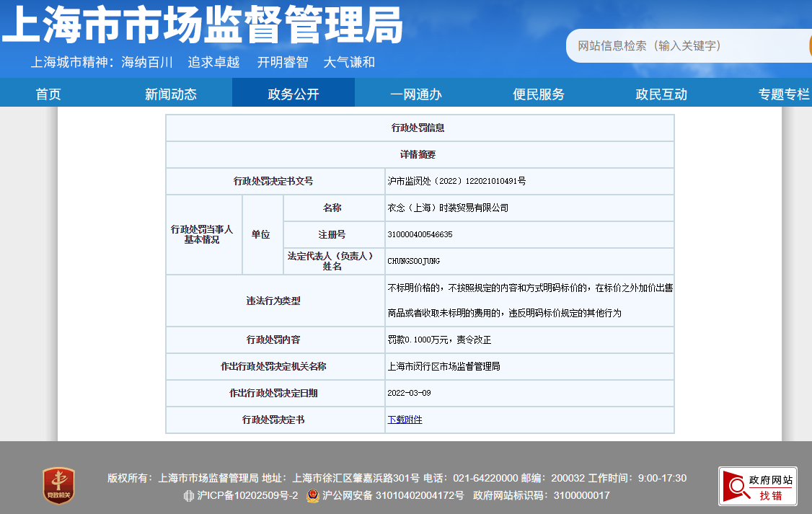Open the 首页 navigation tab
The image size is (812, 514).
coord(48,94)
